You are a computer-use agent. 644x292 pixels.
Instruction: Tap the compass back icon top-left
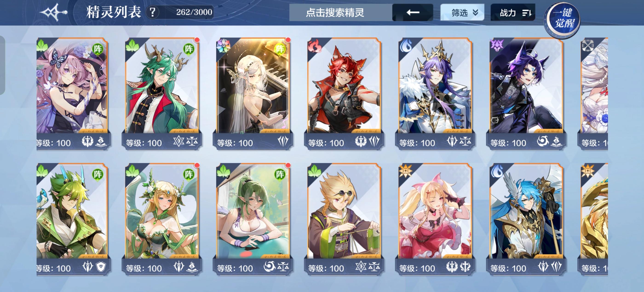(54, 12)
